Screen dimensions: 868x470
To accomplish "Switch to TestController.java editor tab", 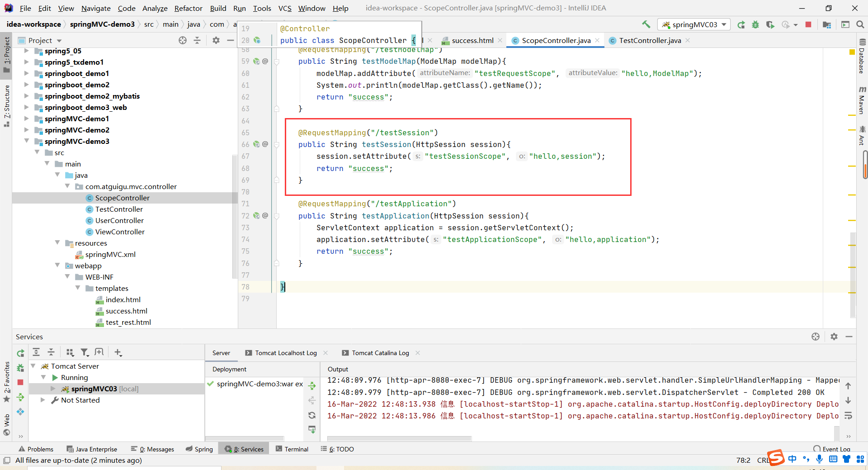I will click(650, 40).
